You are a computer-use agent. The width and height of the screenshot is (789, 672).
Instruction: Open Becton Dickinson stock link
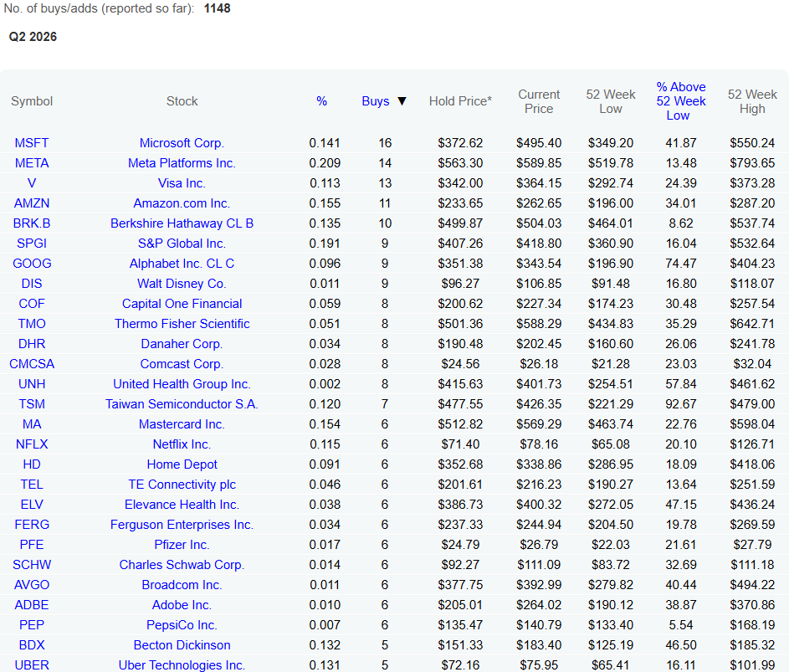[182, 645]
